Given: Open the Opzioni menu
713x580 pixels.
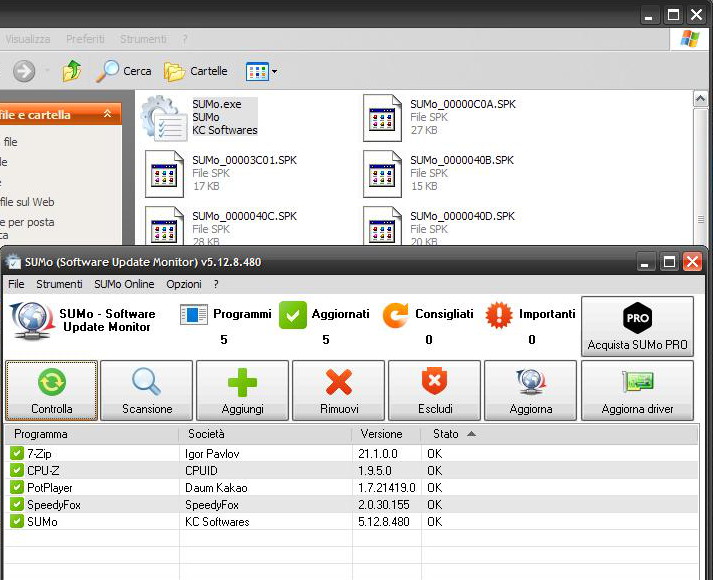Looking at the screenshot, I should 184,284.
